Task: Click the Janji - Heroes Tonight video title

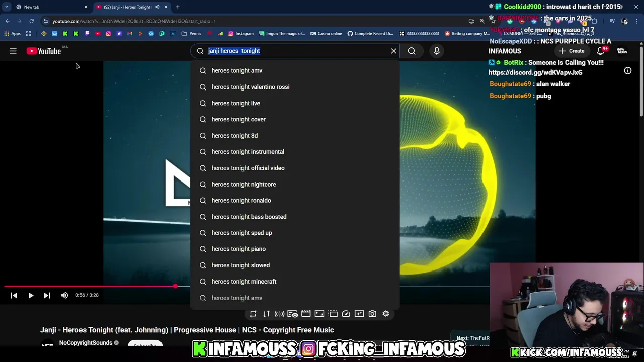Action: point(187,330)
